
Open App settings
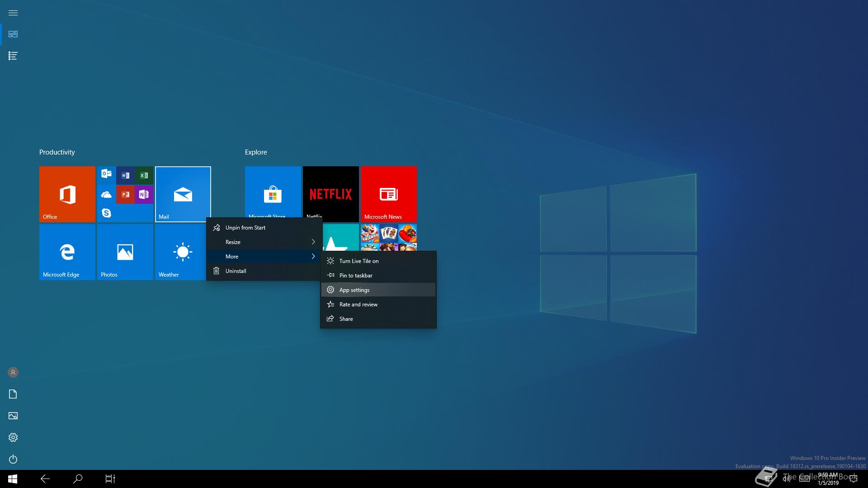tap(378, 290)
